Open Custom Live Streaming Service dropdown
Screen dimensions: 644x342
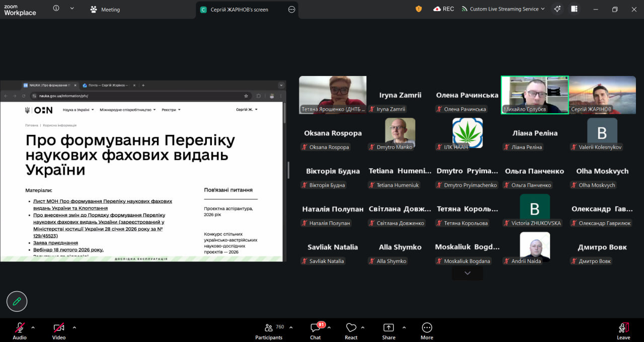(503, 9)
